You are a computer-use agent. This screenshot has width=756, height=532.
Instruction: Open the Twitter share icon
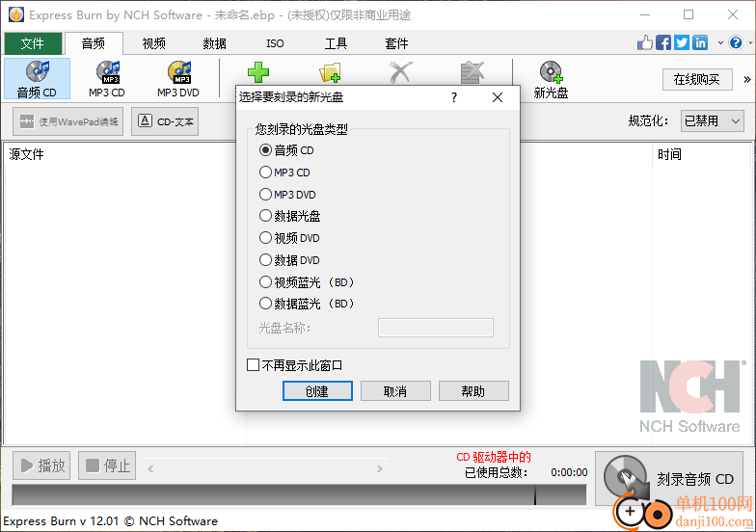tap(682, 42)
